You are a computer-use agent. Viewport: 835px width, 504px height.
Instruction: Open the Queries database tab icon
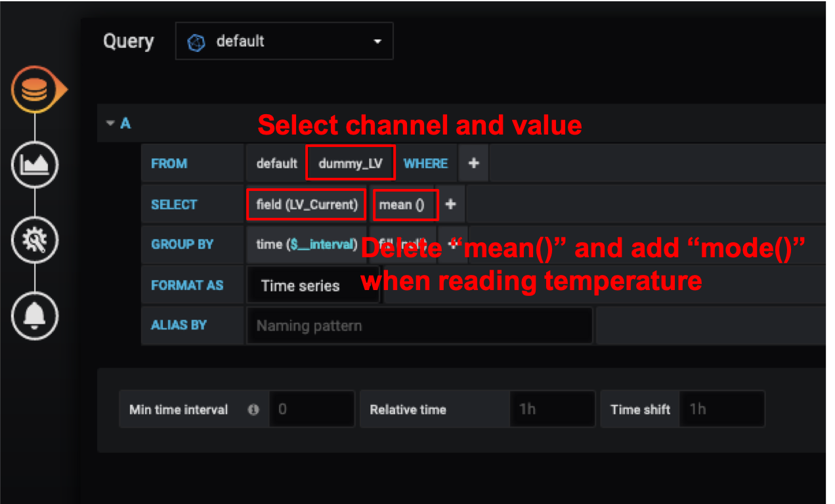35,90
